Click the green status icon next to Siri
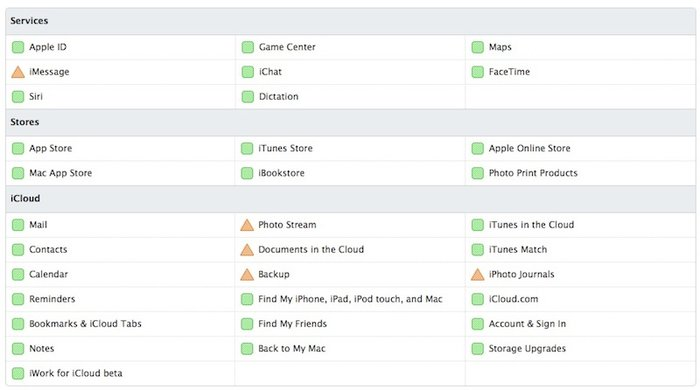 pyautogui.click(x=18, y=96)
